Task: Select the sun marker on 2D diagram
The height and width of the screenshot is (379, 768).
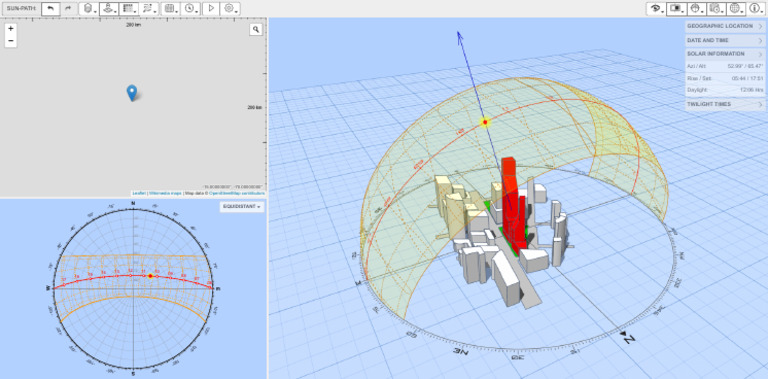Action: (x=150, y=276)
